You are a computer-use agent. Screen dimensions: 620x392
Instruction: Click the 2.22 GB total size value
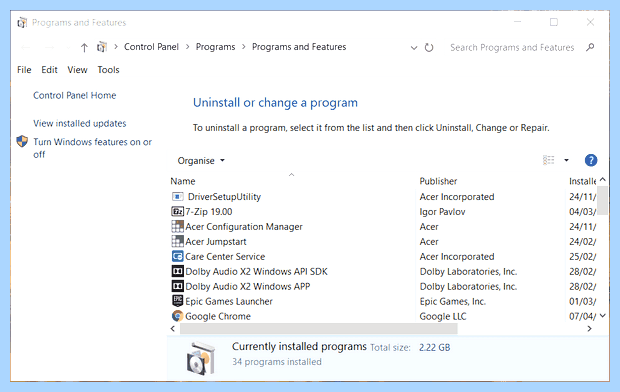435,348
